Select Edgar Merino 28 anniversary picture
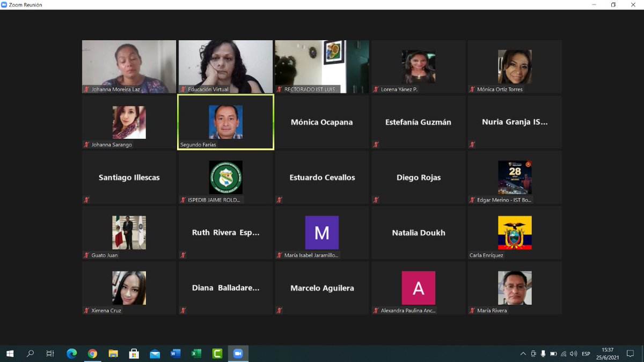644x362 pixels. (515, 178)
